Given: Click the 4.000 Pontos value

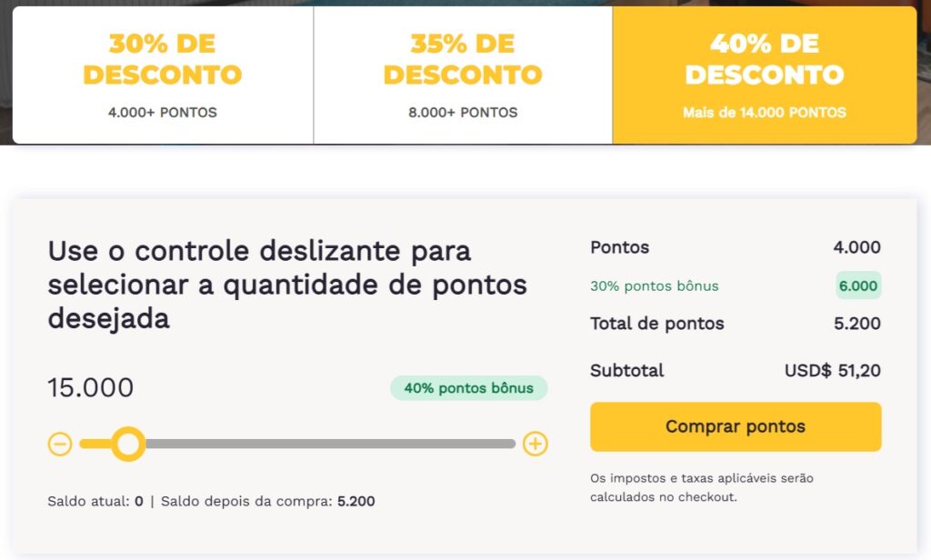Looking at the screenshot, I should [856, 247].
